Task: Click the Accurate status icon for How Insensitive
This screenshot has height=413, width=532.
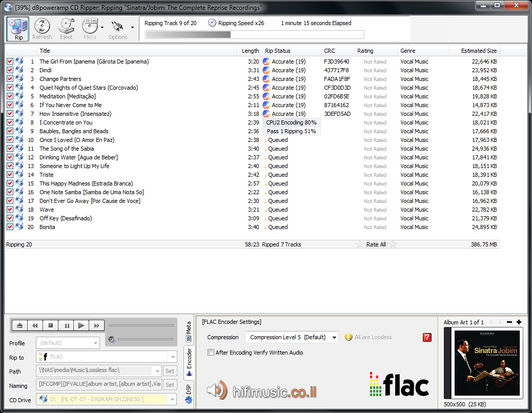Action: click(x=267, y=114)
